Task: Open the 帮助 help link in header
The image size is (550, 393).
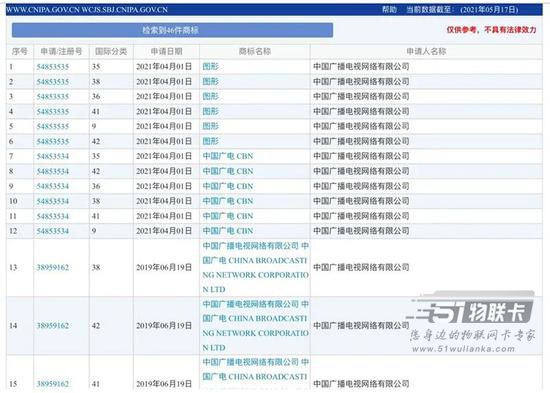Action: tap(389, 9)
